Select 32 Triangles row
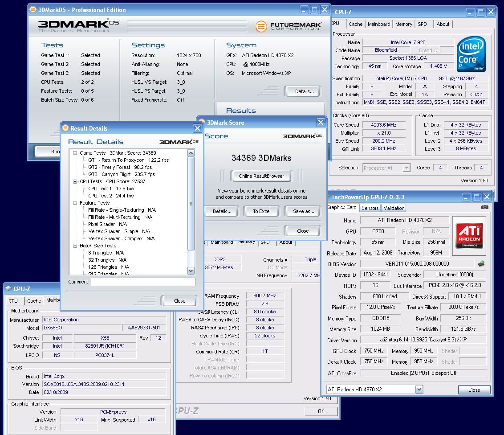This screenshot has width=504, height=435. click(107, 260)
